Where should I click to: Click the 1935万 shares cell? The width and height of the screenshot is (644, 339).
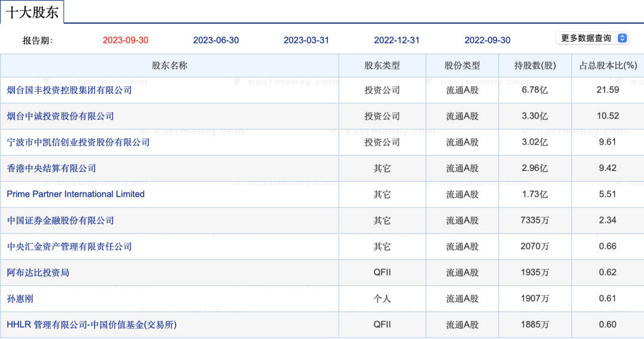(535, 272)
